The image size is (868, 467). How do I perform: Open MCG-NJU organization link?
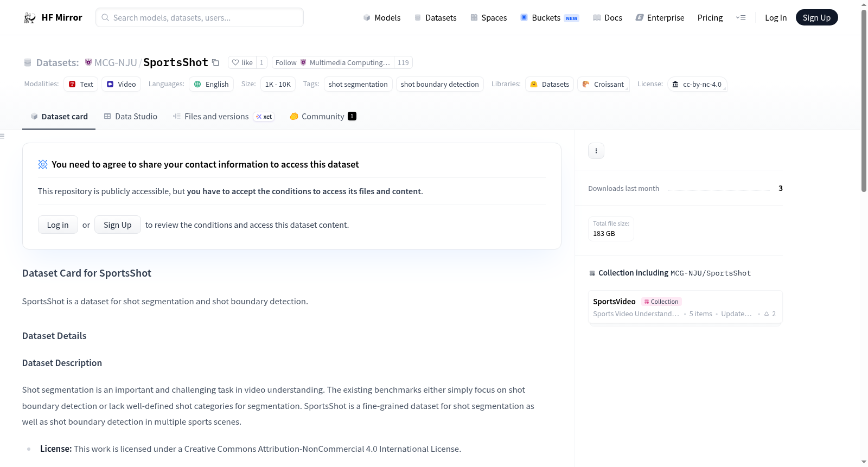click(116, 62)
